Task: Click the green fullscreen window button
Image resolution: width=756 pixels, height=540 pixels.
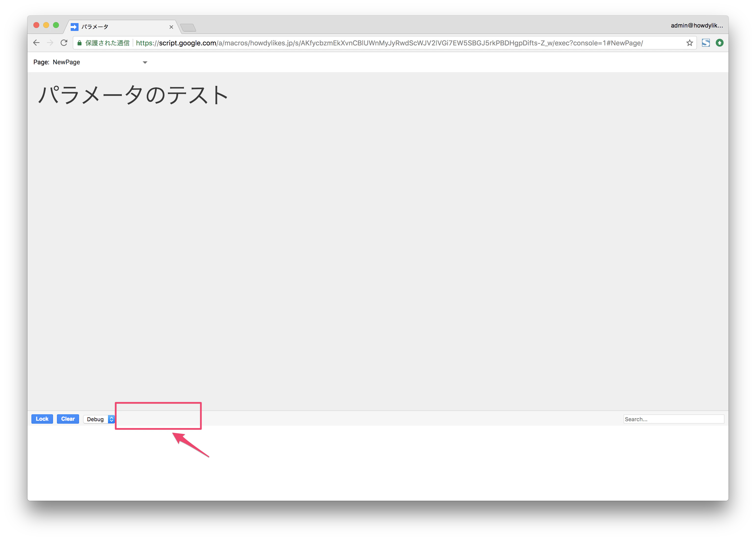Action: 56,25
